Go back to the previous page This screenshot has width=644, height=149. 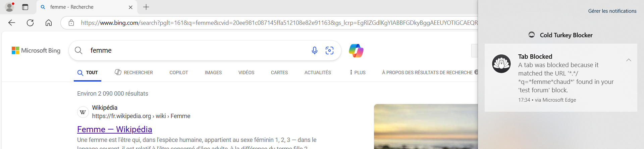tap(12, 23)
